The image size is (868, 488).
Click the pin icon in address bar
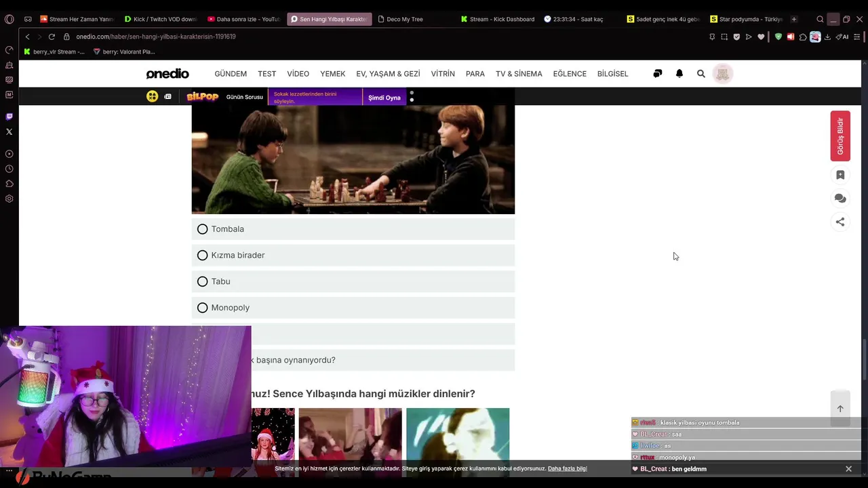coord(712,37)
